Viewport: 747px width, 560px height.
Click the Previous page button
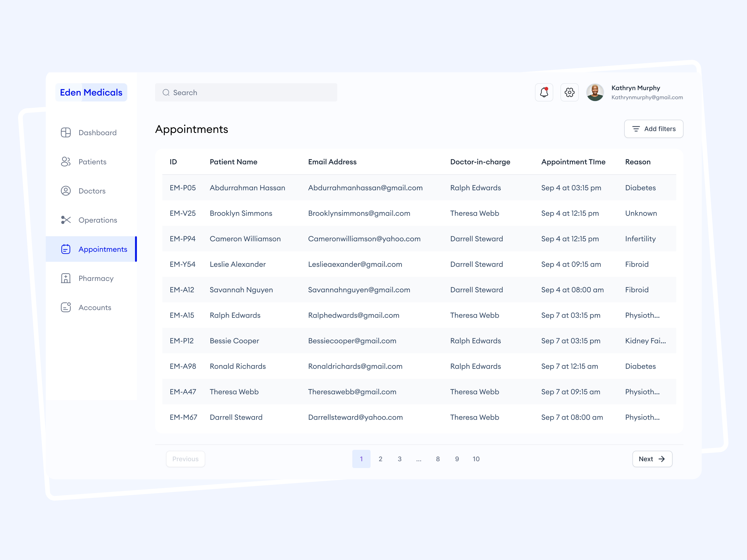(185, 459)
